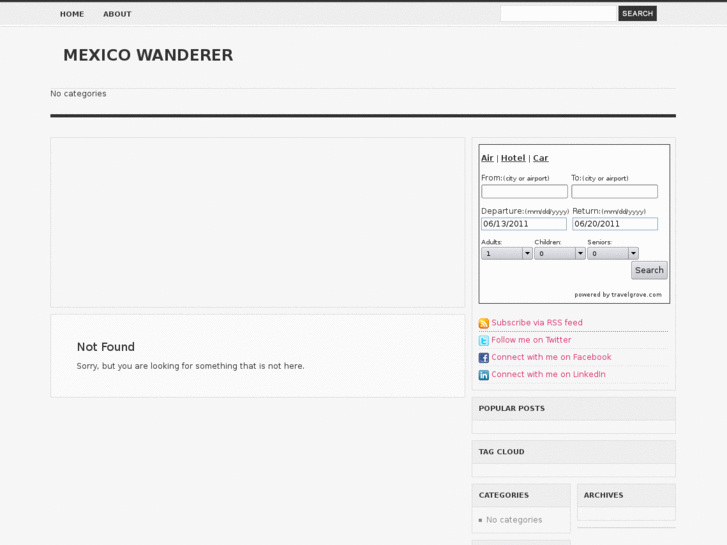Open the Seniors count dropdown
Image resolution: width=727 pixels, height=545 pixels.
pyautogui.click(x=613, y=253)
